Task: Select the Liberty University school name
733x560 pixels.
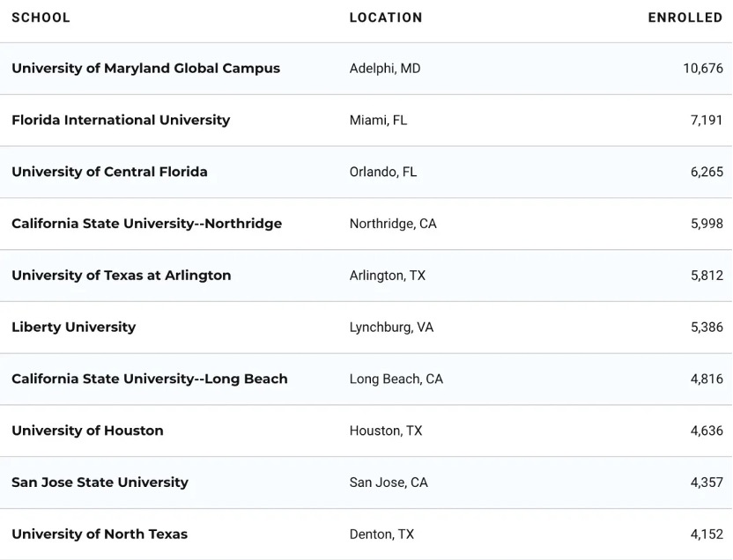Action: click(73, 328)
